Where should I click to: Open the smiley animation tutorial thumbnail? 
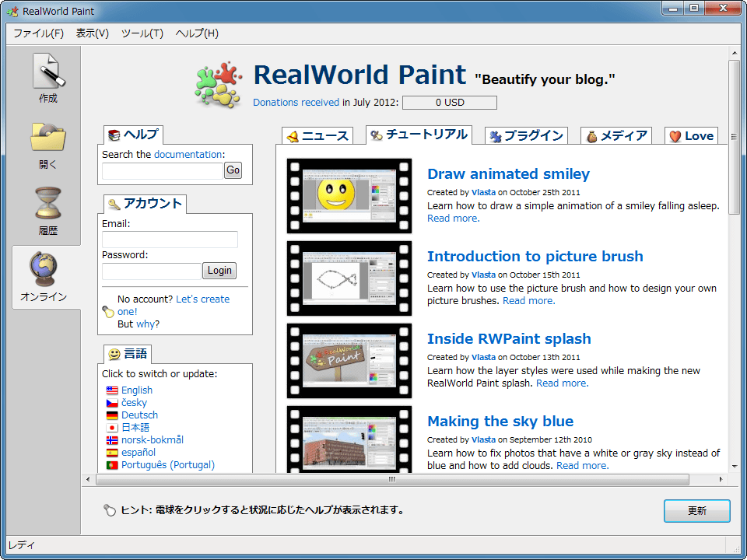pos(349,196)
